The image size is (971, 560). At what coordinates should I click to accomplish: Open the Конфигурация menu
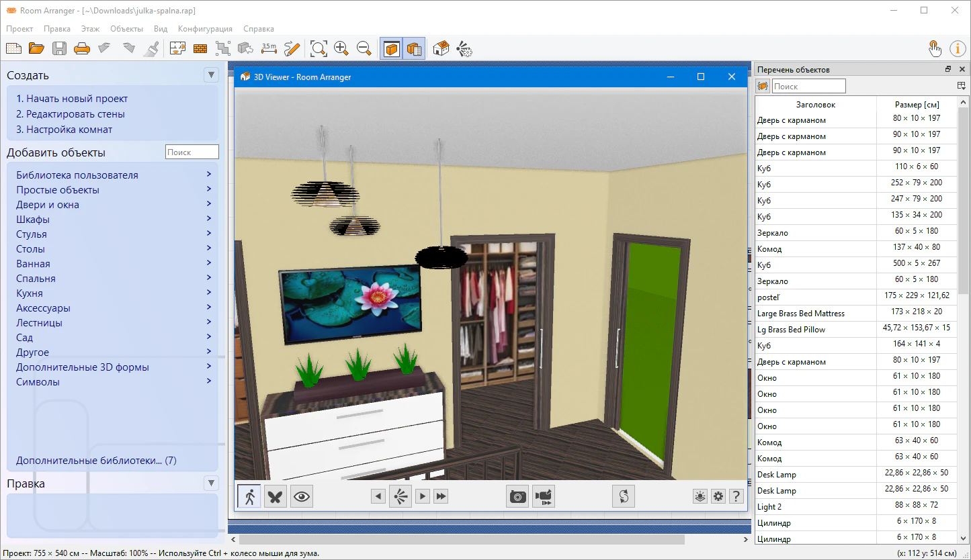[x=205, y=29]
